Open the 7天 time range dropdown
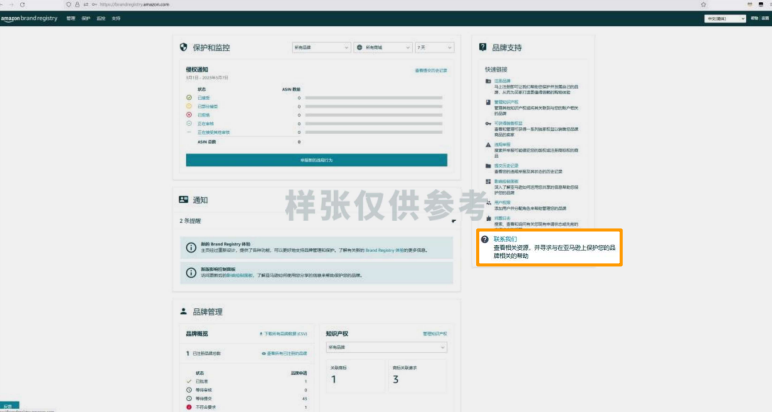 (434, 47)
